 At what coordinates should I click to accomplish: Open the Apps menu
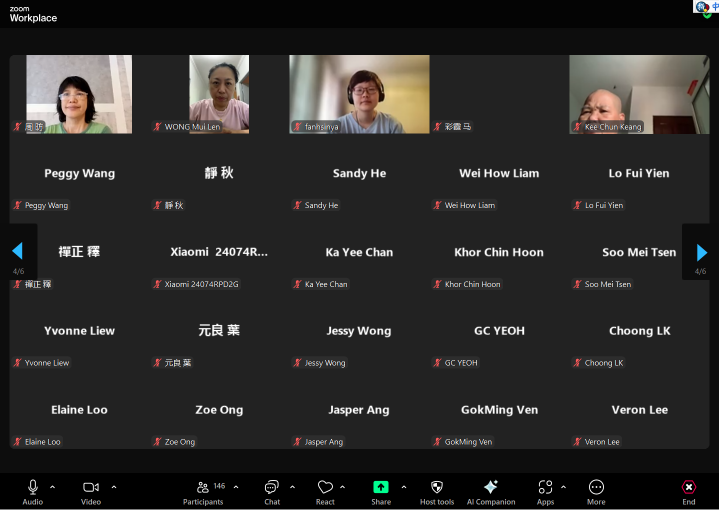click(545, 488)
